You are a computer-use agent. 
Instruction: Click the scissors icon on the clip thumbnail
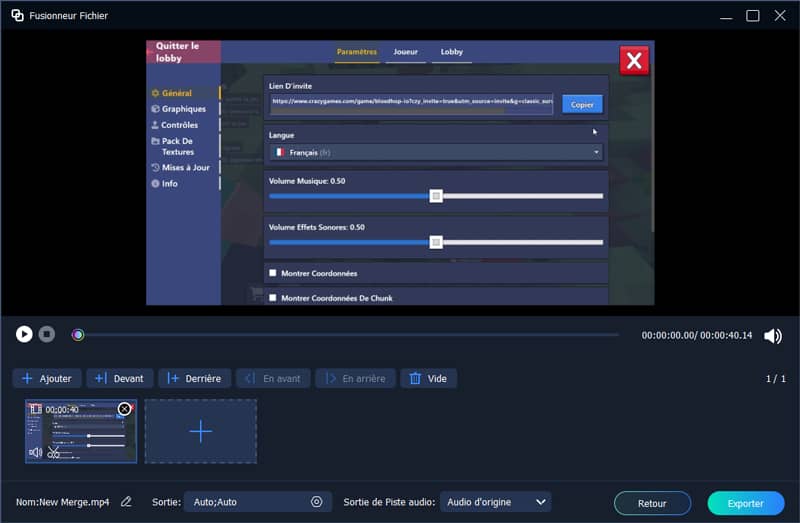53,452
